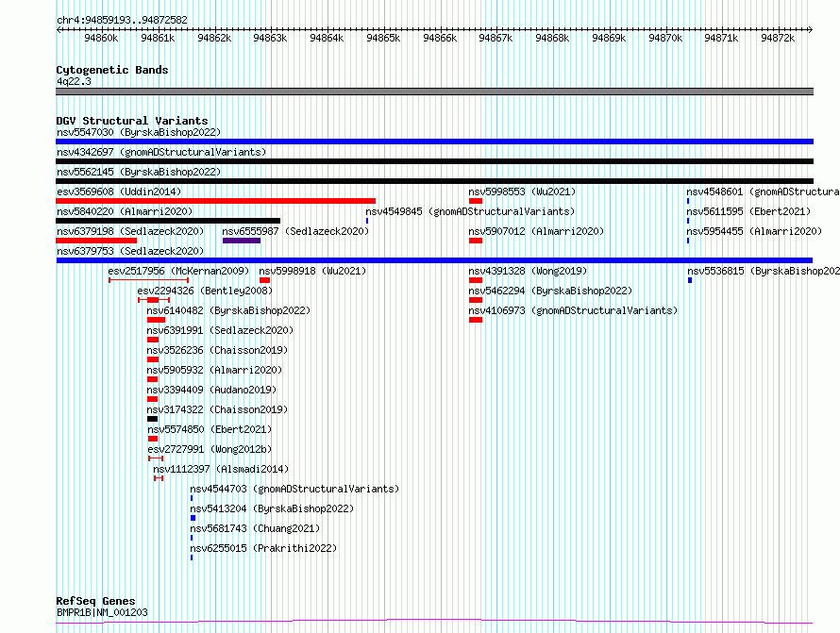Click the RefSeq Genes track title
Viewport: 840px width, 633px height.
pos(95,601)
